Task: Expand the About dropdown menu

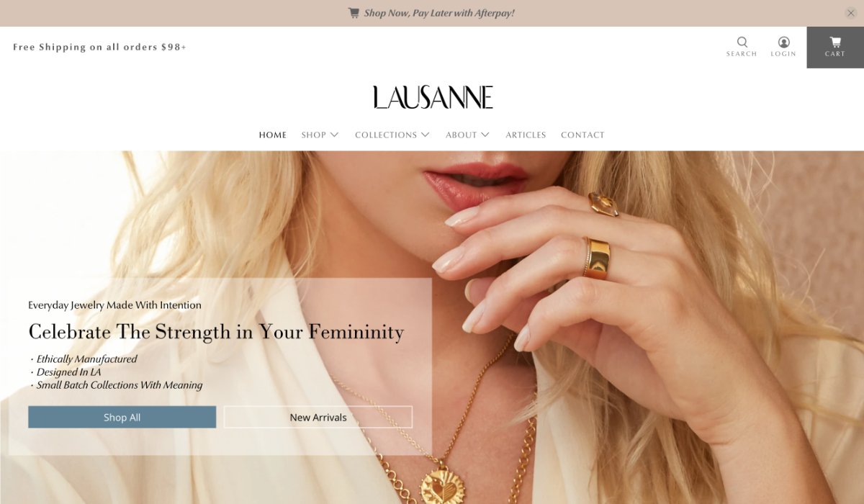Action: point(467,135)
